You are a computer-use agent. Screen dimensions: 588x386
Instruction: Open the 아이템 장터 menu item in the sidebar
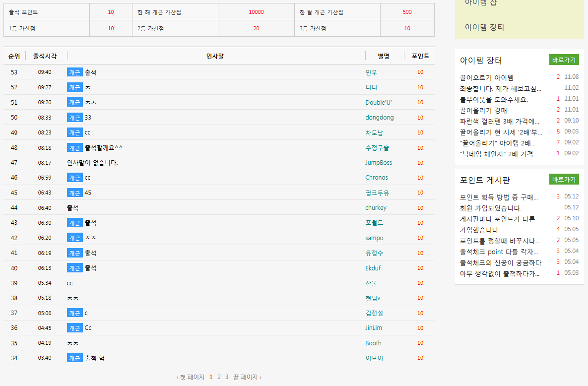(x=484, y=27)
